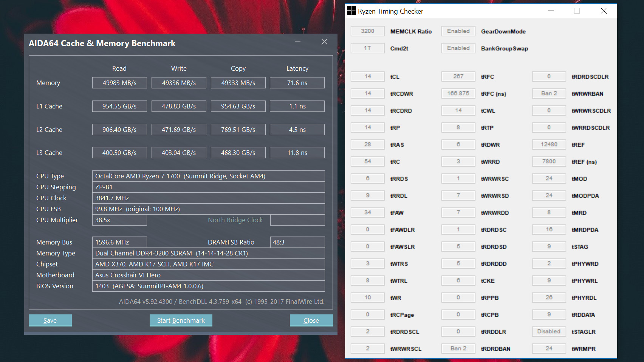Click the tRTP value field showing 8
644x362 pixels.
pos(458,127)
